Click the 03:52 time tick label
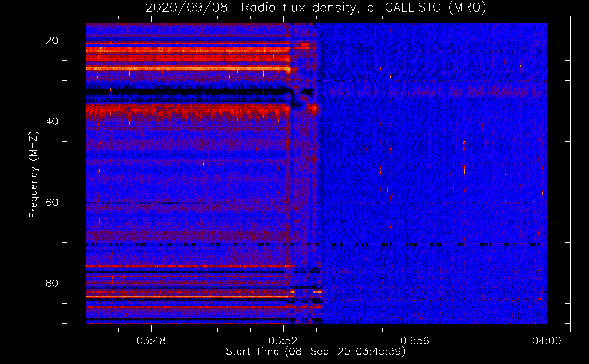This screenshot has height=364, width=589. coord(283,341)
